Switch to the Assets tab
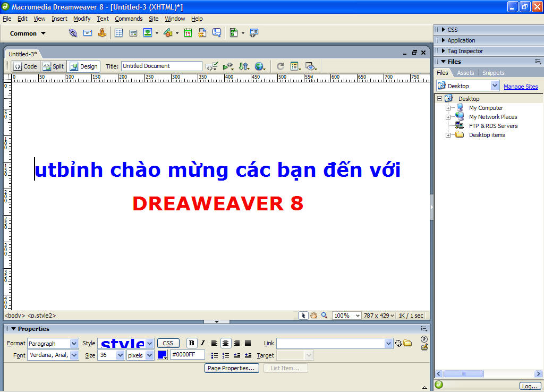Image resolution: width=544 pixels, height=392 pixels. pos(465,73)
